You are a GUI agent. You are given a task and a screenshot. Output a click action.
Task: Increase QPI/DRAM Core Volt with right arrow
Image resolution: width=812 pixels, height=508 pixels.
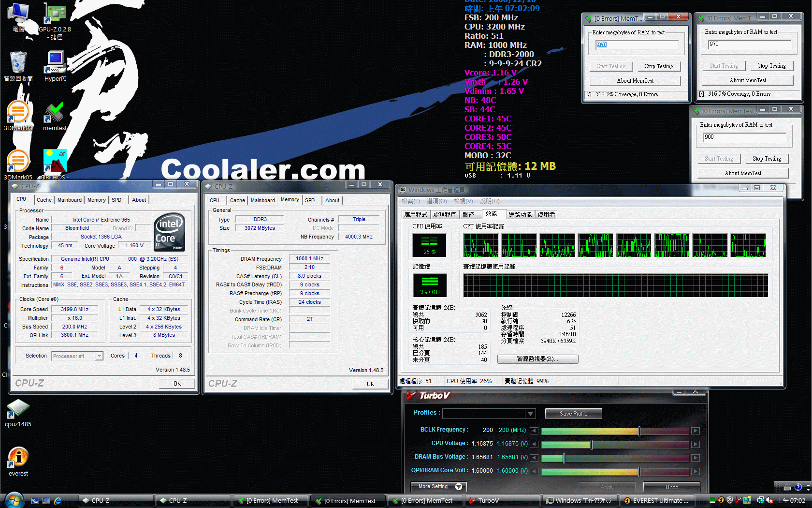pyautogui.click(x=696, y=471)
